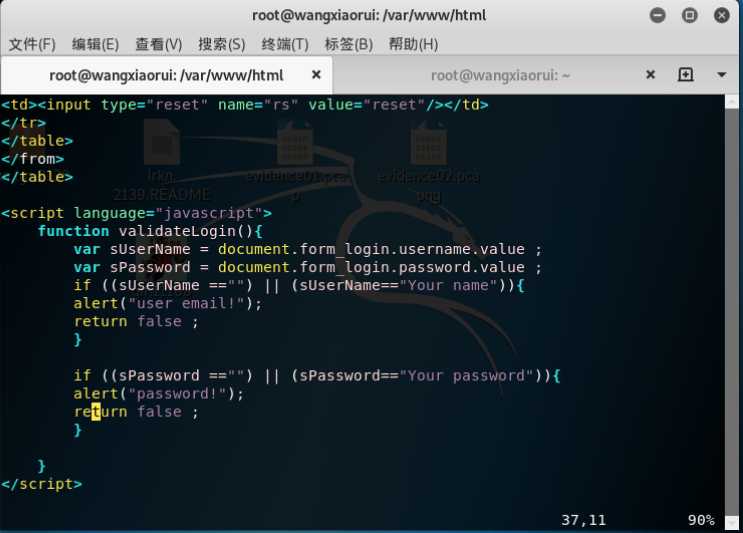The image size is (743, 533).
Task: Switch to the /var/www/html terminal tab
Action: coord(166,75)
